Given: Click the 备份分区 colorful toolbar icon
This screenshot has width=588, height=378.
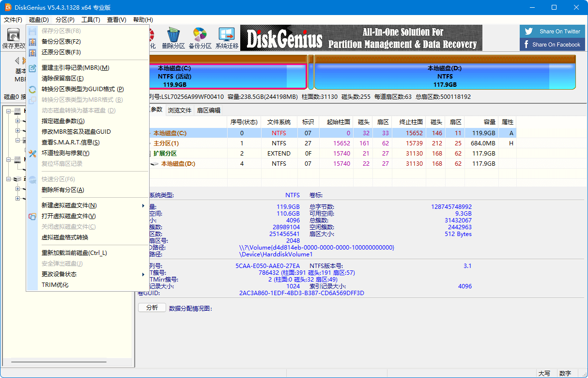Looking at the screenshot, I should [x=200, y=34].
